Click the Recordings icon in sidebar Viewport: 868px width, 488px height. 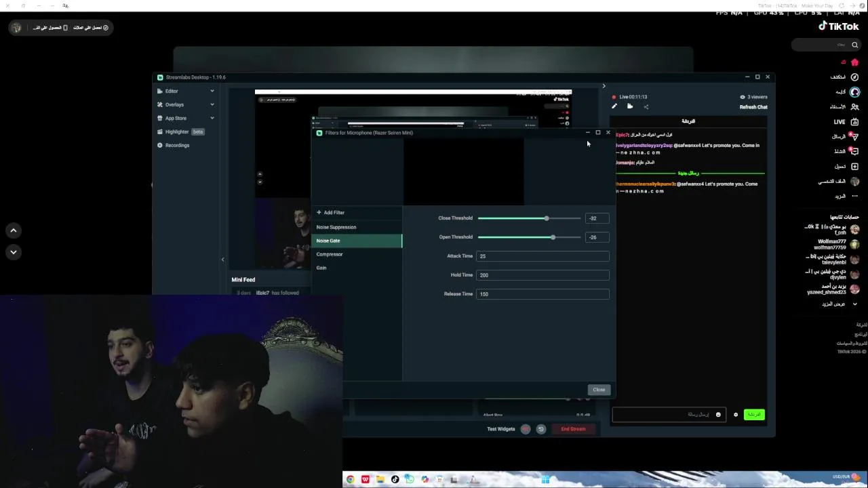160,145
